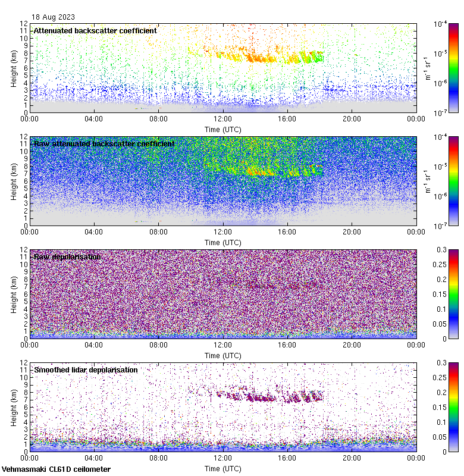This screenshot has height=476, width=464.
Task: Click Height (km) axis label of Attenuated backscatter plot
Action: point(14,68)
